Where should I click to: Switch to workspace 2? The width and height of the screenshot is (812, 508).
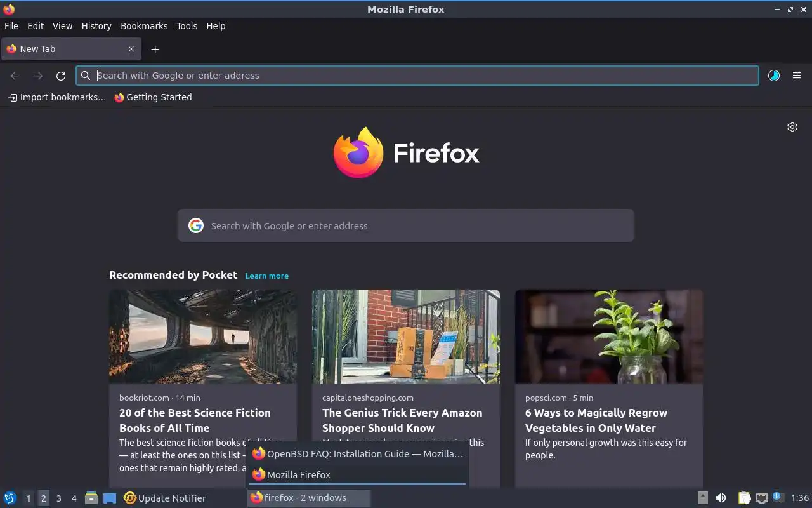pos(43,498)
